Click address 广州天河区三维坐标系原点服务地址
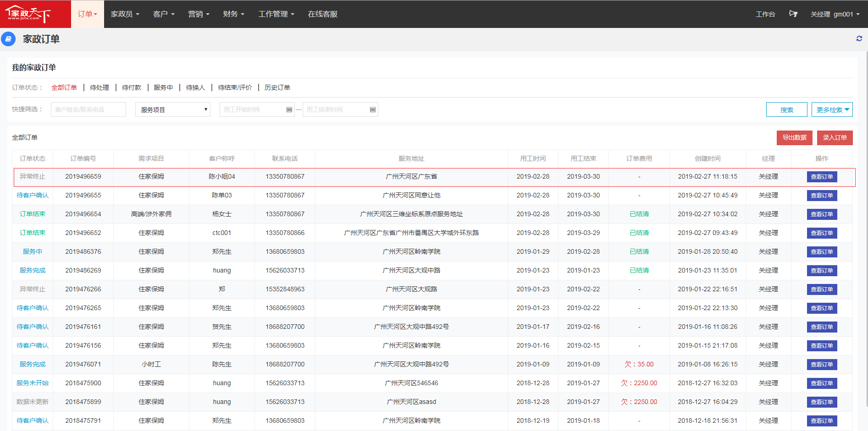This screenshot has height=431, width=868. click(411, 214)
